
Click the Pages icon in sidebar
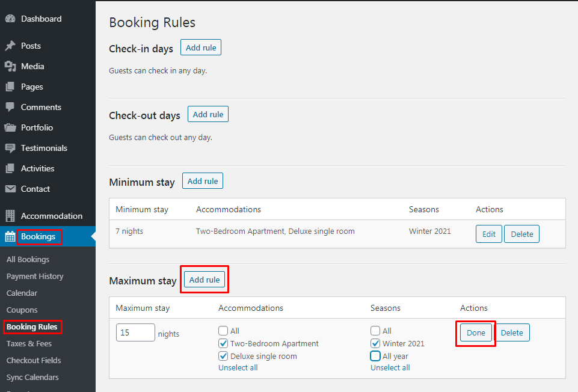(x=10, y=87)
